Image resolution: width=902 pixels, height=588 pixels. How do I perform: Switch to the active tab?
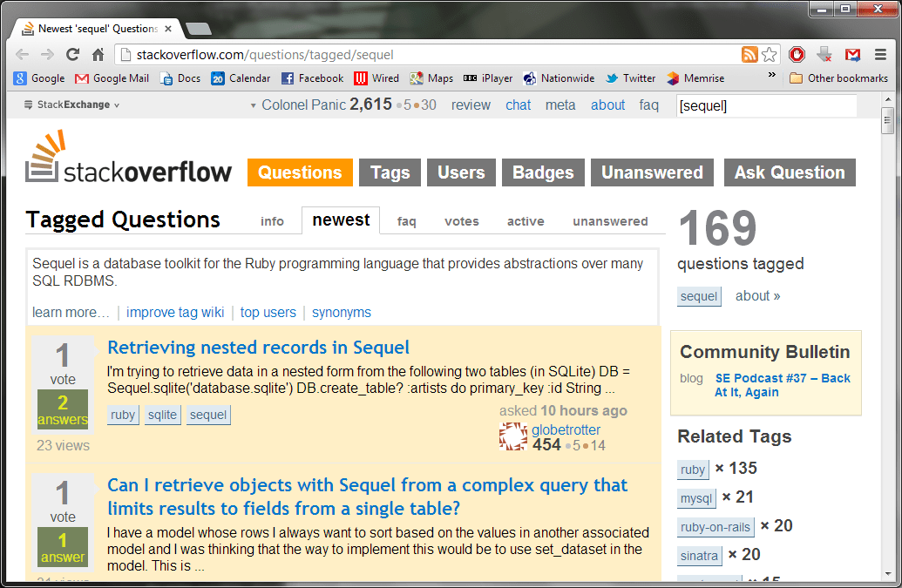526,221
